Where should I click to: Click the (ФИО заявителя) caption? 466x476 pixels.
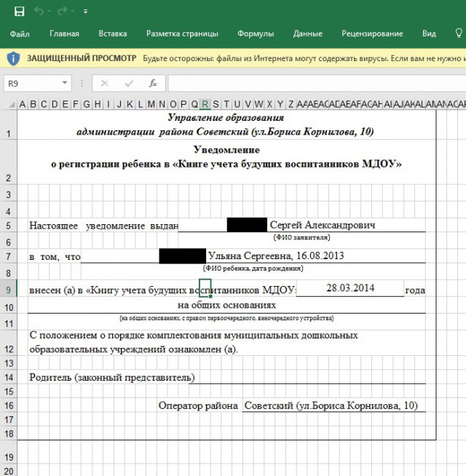301,237
